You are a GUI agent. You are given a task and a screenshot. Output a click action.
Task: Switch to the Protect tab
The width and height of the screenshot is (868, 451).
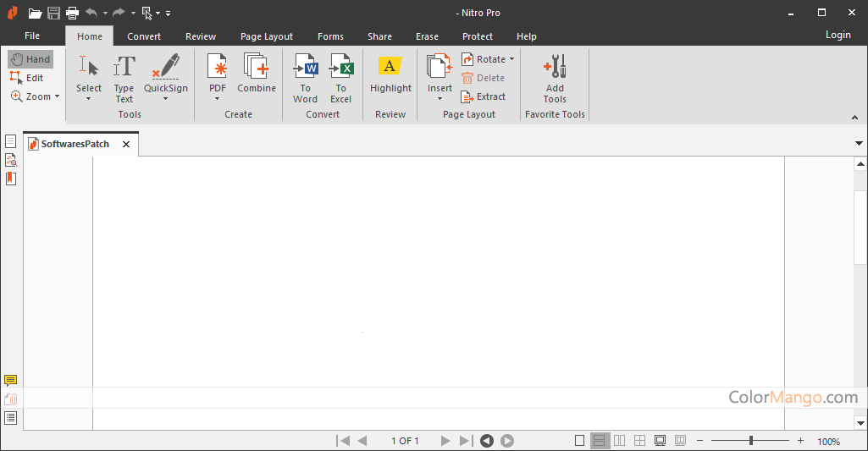pyautogui.click(x=478, y=36)
